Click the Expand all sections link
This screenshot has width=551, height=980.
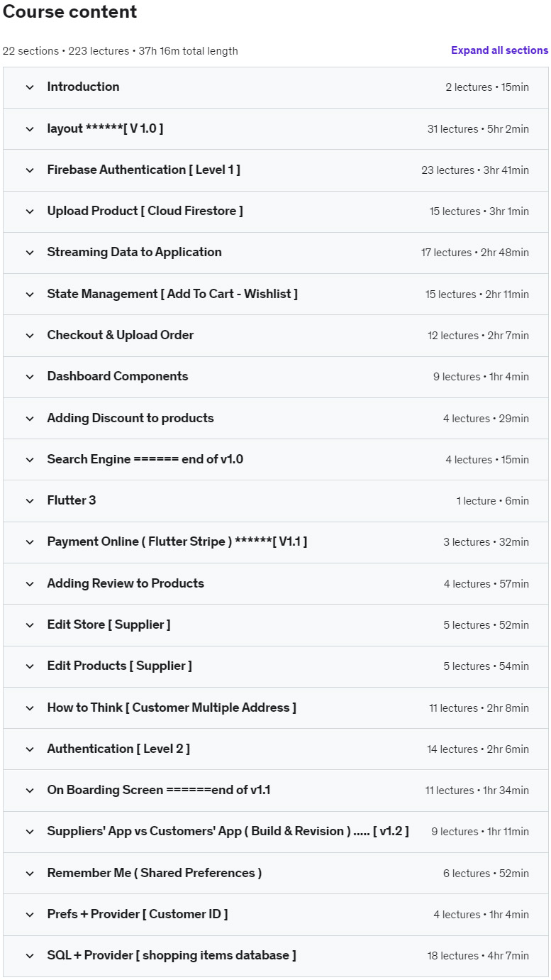(499, 50)
